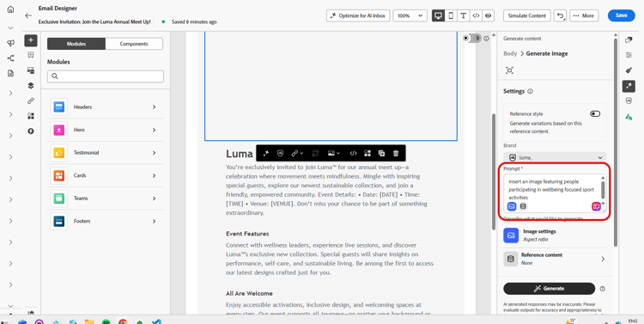Click the Simulate Content button

click(527, 15)
